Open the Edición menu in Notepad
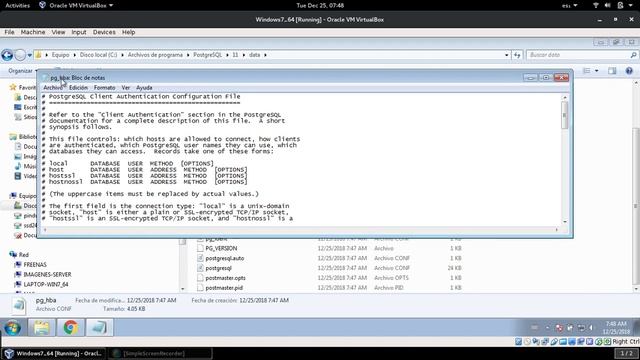The height and width of the screenshot is (360, 640). coord(78,88)
